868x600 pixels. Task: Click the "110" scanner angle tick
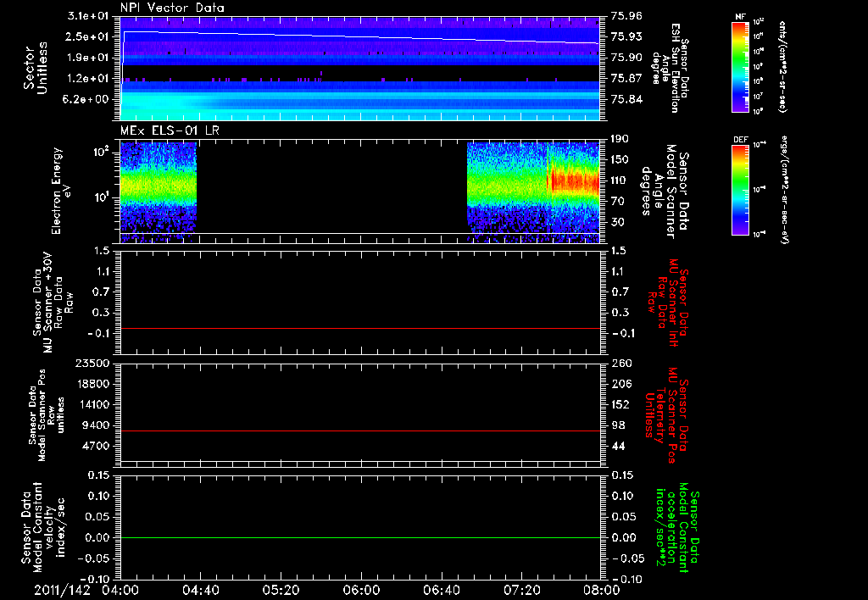(x=620, y=181)
